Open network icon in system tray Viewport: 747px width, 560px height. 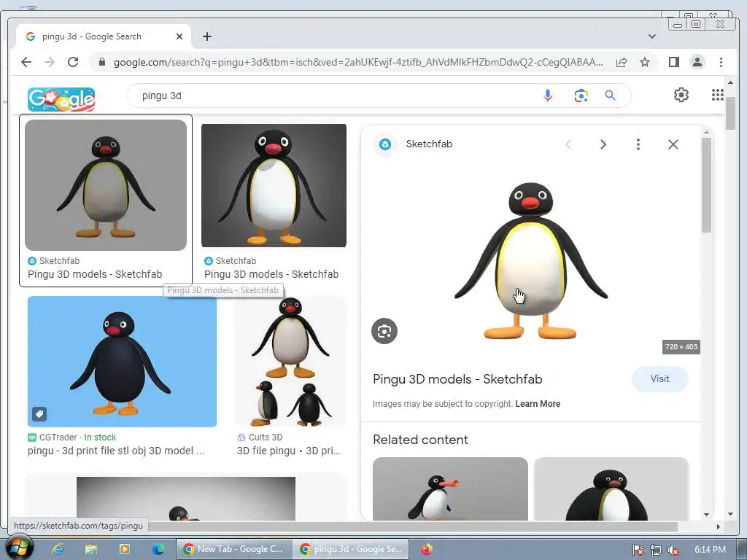656,550
